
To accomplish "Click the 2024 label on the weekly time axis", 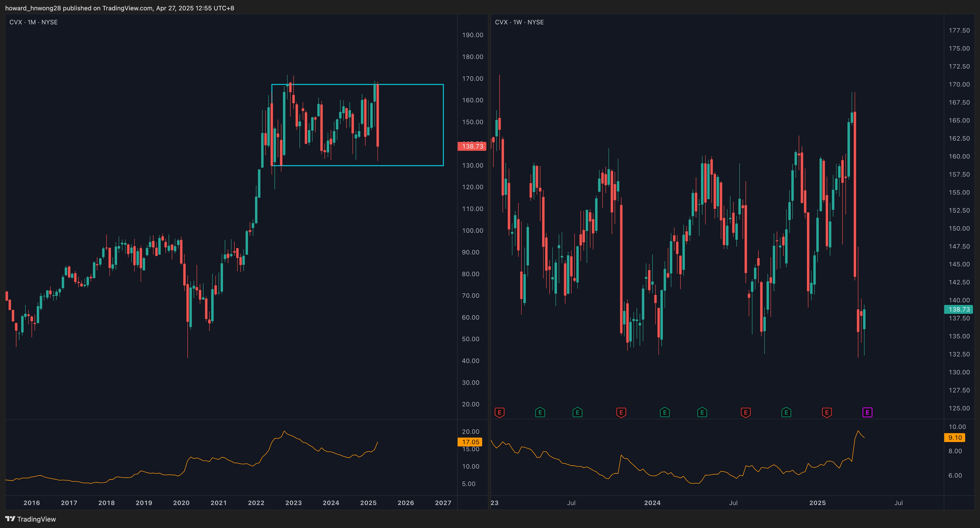I will 652,503.
